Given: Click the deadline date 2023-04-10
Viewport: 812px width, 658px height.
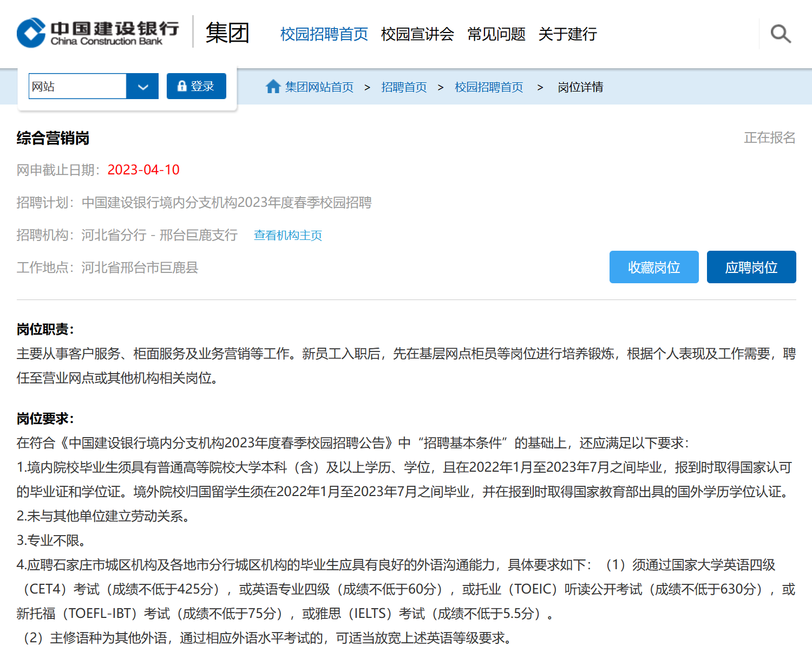Looking at the screenshot, I should click(143, 170).
